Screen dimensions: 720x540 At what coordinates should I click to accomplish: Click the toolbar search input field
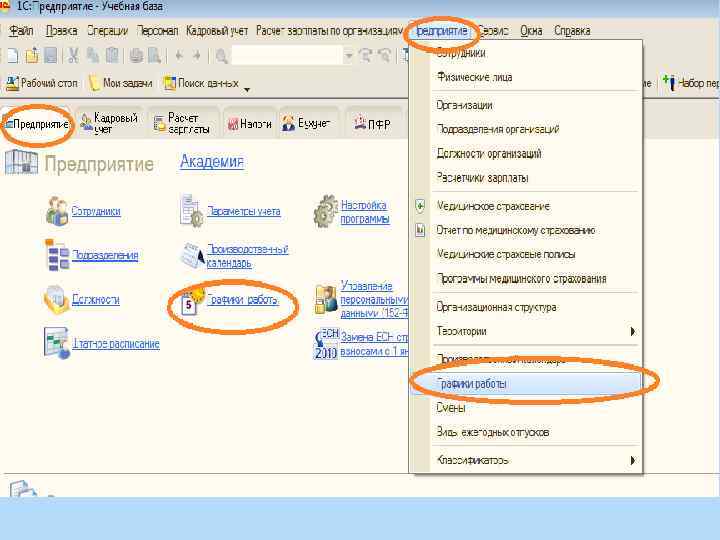coord(287,56)
